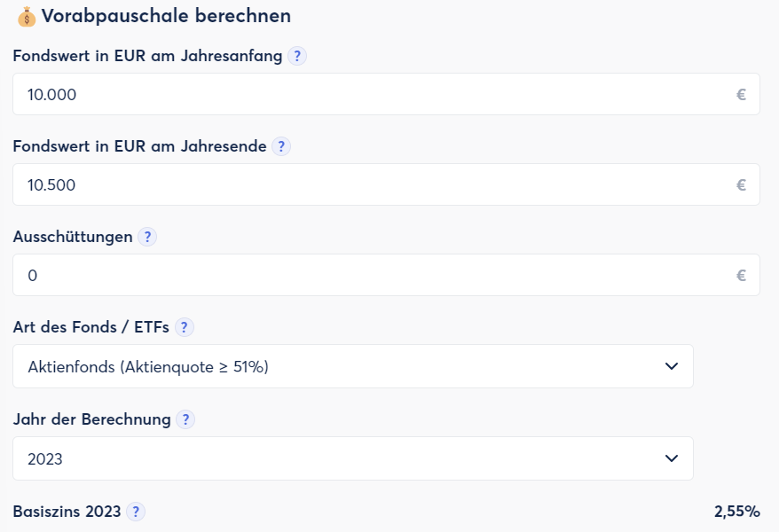Screen dimensions: 779x532
Task: Click the chevron arrow on the fund type selector
Action: pos(672,366)
